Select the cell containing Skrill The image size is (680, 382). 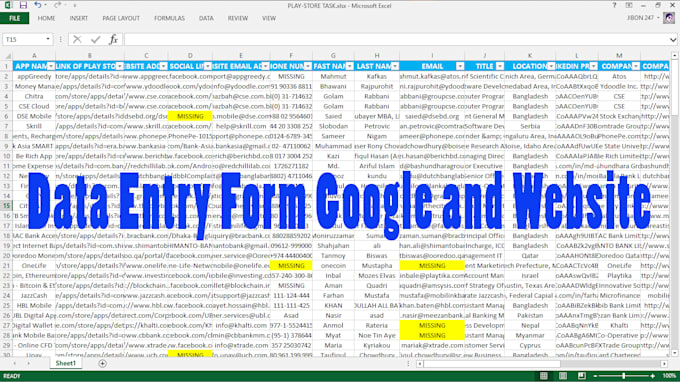coord(34,126)
